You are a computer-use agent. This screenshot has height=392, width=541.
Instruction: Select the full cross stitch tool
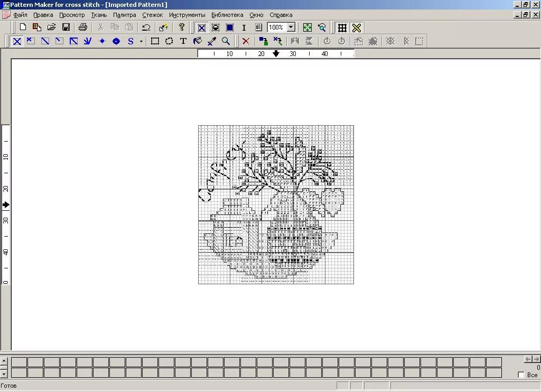coord(17,41)
